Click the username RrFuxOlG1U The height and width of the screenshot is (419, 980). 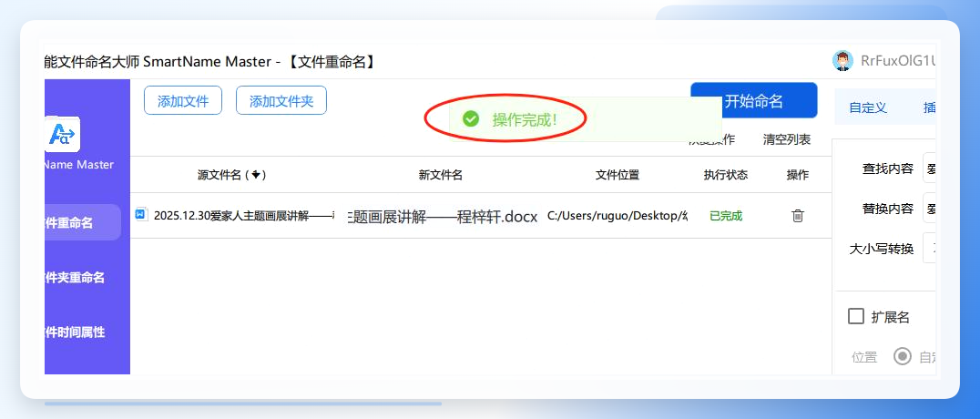pyautogui.click(x=897, y=61)
